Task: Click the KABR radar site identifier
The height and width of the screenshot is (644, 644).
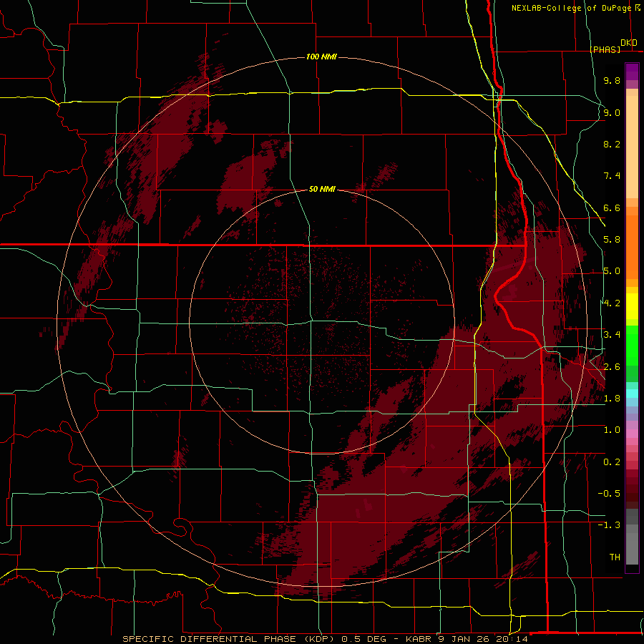Action: [x=420, y=639]
